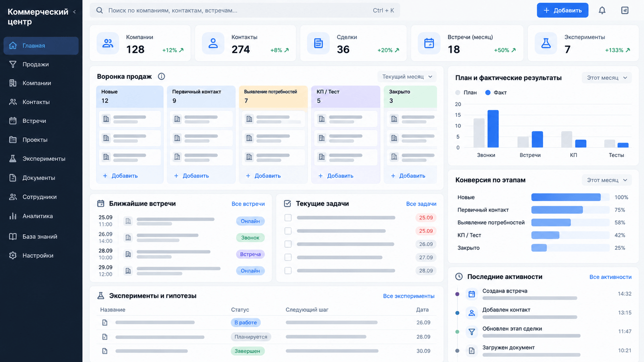The image size is (644, 362).
Task: Go to Продажи in the sidebar
Action: [41, 64]
